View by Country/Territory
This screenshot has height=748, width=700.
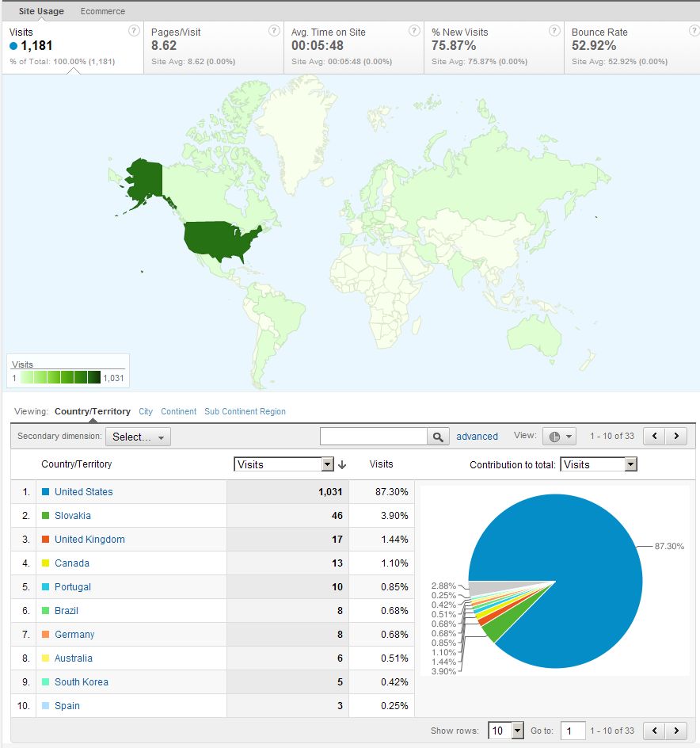[x=93, y=411]
